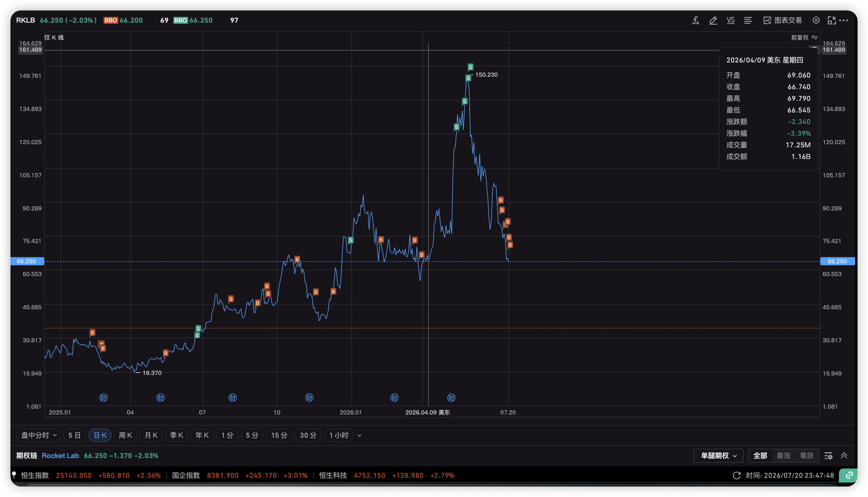Open the 单腿期权 strategy dropdown
The width and height of the screenshot is (868, 497).
[718, 456]
